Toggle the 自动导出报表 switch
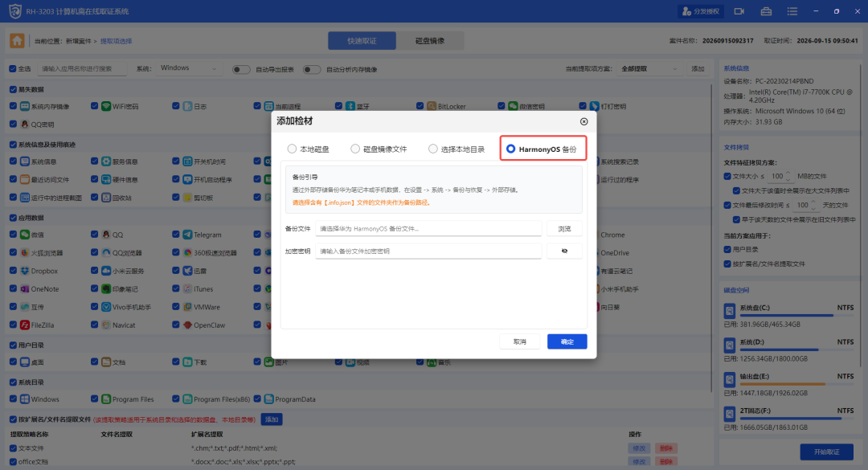The image size is (868, 470). pos(241,69)
